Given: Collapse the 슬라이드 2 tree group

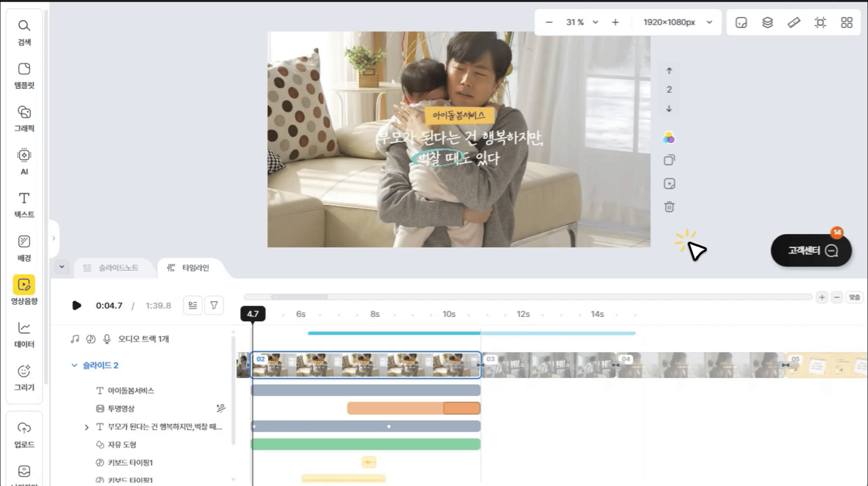Looking at the screenshot, I should click(x=74, y=365).
